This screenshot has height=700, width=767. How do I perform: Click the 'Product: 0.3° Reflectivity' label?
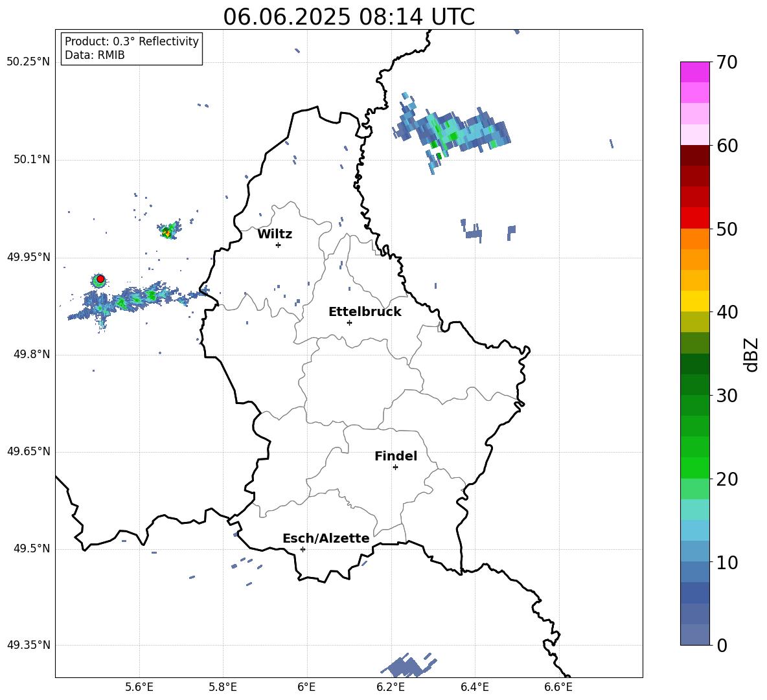(x=132, y=41)
